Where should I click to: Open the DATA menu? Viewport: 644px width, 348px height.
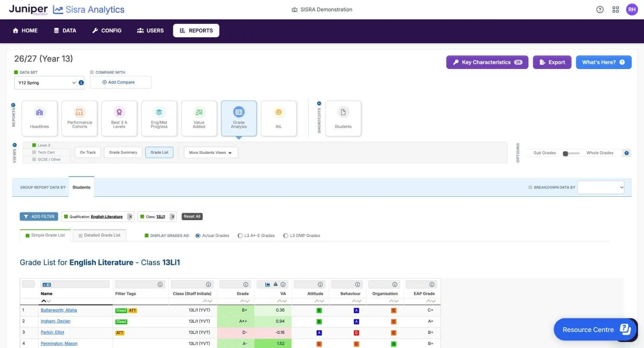[65, 30]
